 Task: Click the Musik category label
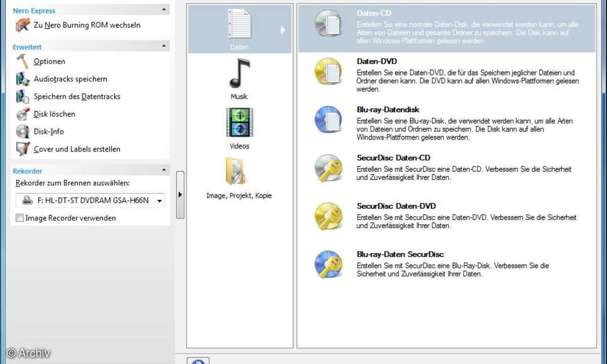coord(239,97)
